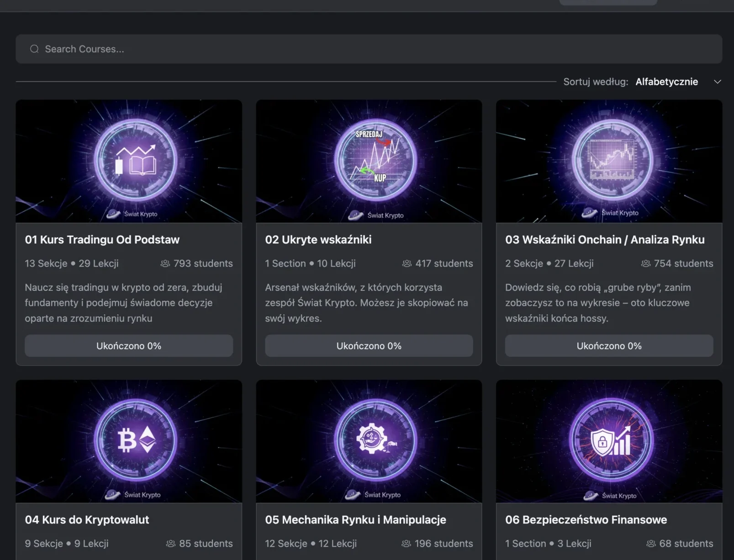Click the students icon next to 417 students

coord(407,263)
